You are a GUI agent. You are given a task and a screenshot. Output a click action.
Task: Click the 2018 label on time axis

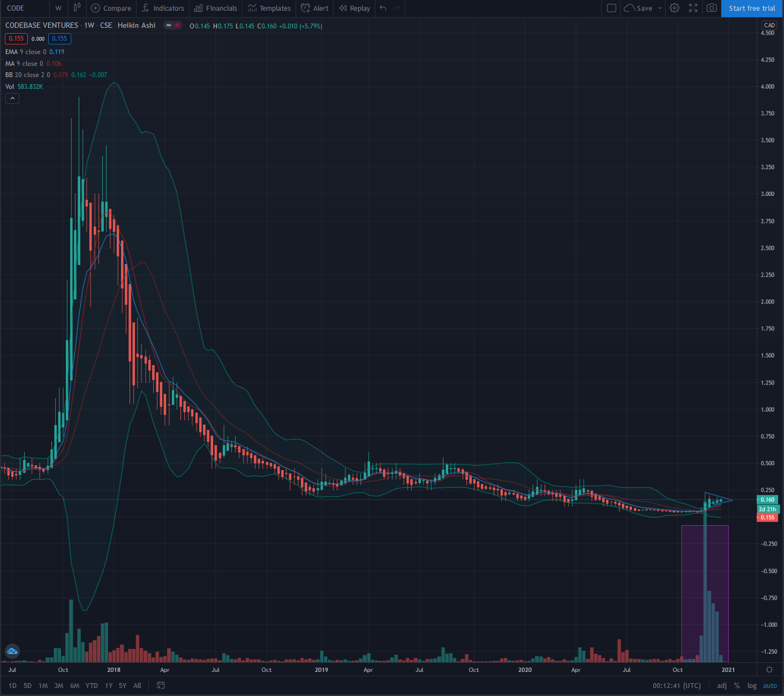click(114, 670)
